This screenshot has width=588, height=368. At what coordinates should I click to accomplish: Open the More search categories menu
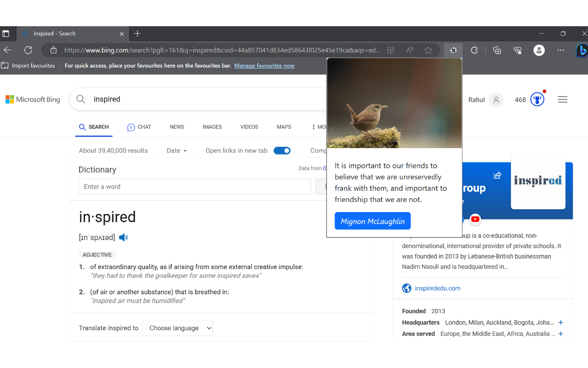point(319,127)
